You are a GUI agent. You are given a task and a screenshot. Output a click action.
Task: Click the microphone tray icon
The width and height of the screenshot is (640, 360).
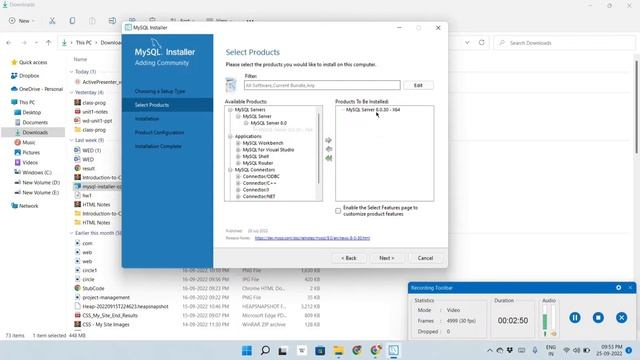(x=535, y=350)
